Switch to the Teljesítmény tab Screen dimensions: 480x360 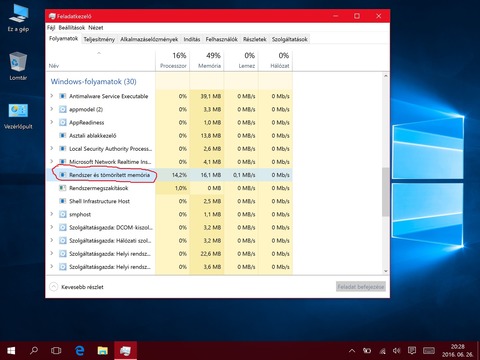pos(99,39)
